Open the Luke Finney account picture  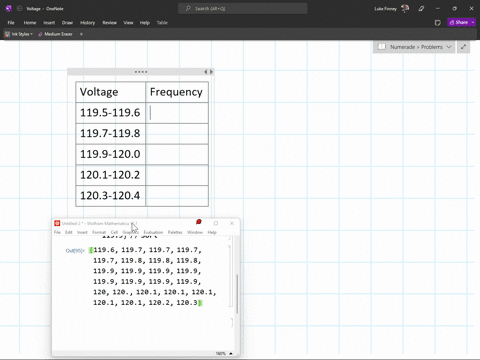(405, 9)
